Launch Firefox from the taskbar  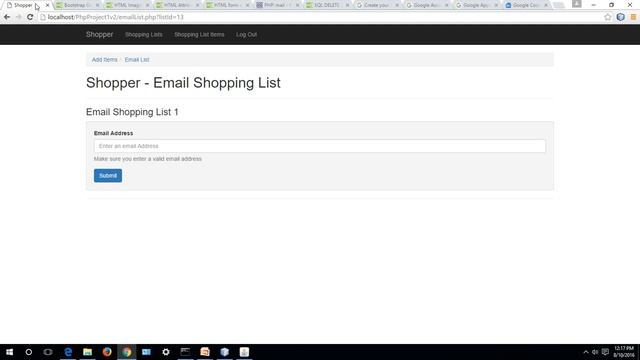107,352
